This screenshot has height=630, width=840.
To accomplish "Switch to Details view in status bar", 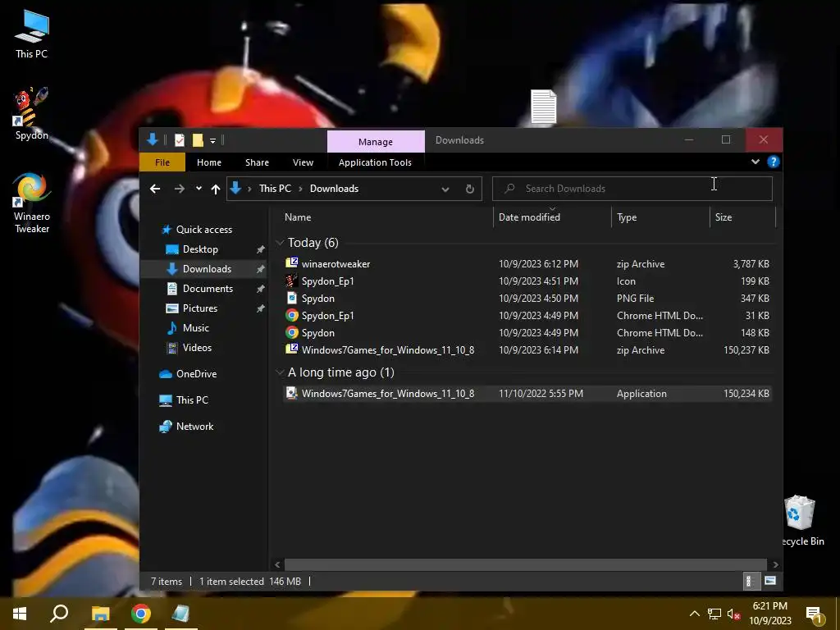I will point(750,581).
